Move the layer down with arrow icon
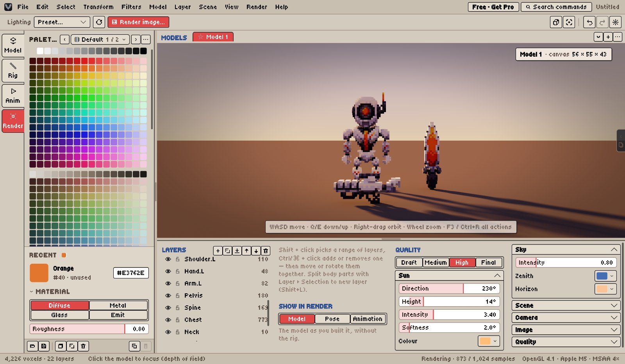This screenshot has height=364, width=625. tap(256, 251)
